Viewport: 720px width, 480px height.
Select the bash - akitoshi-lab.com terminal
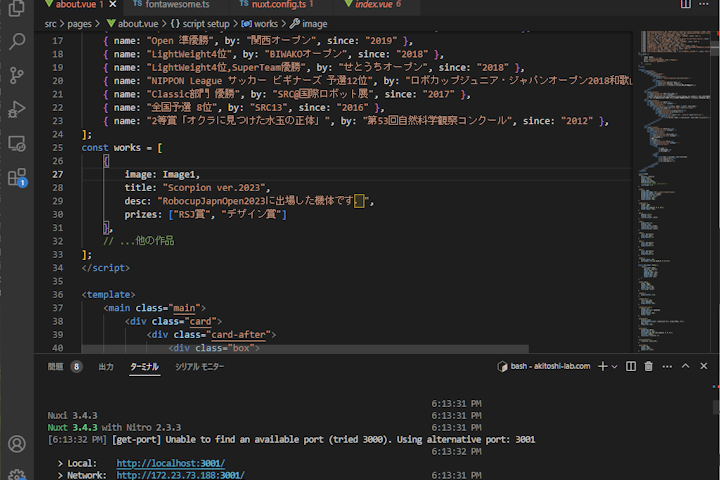pos(544,366)
